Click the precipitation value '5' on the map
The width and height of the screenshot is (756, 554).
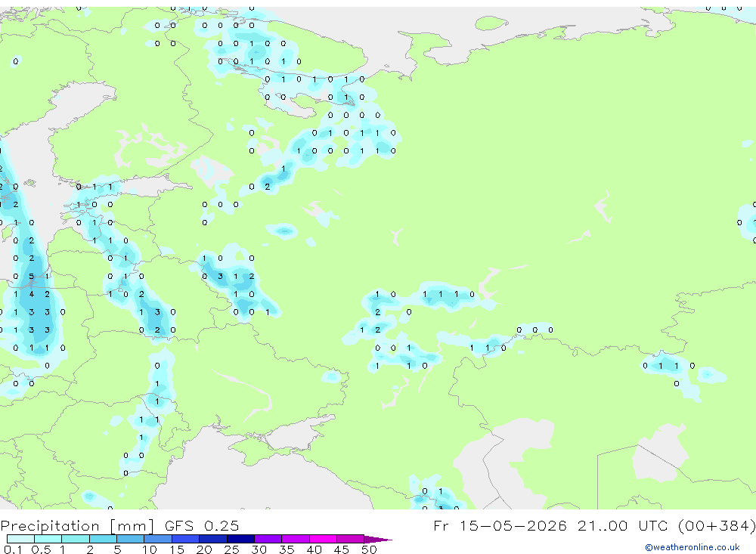[x=31, y=277]
